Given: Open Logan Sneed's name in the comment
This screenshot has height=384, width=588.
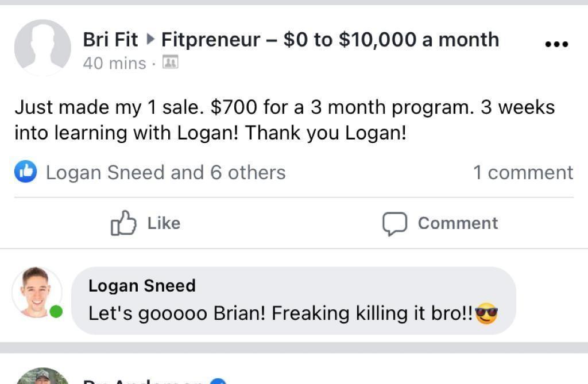Looking at the screenshot, I should (142, 286).
